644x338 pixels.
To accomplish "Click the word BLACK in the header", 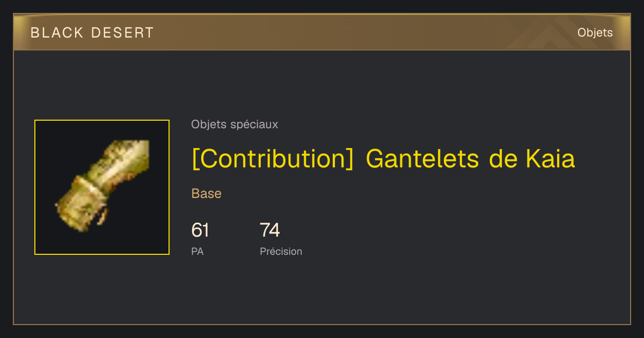I will (57, 33).
